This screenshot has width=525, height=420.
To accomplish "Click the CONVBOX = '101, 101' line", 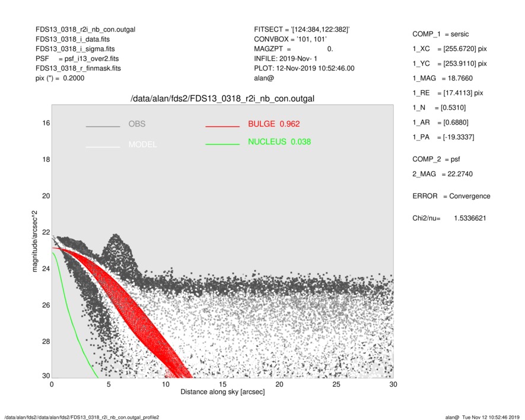I will (x=290, y=39).
